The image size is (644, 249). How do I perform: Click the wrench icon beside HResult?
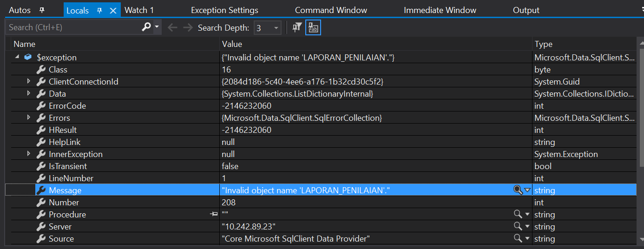click(x=41, y=130)
